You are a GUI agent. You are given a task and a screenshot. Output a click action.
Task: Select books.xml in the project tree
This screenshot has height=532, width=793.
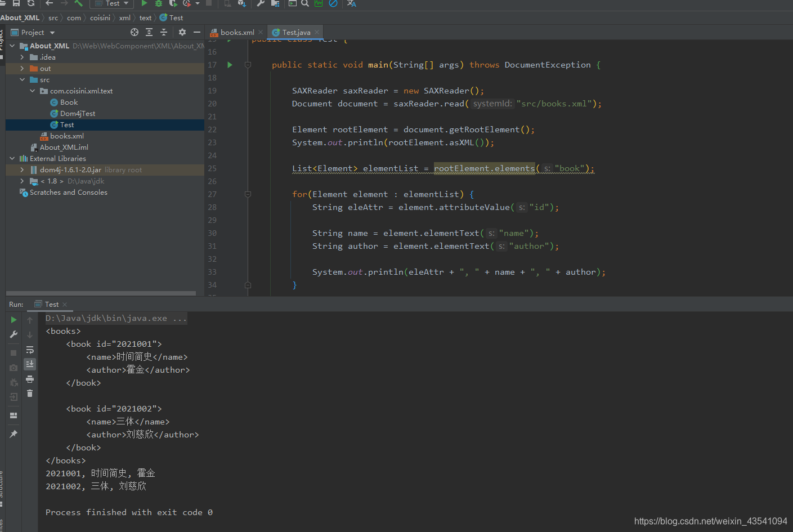click(x=66, y=136)
